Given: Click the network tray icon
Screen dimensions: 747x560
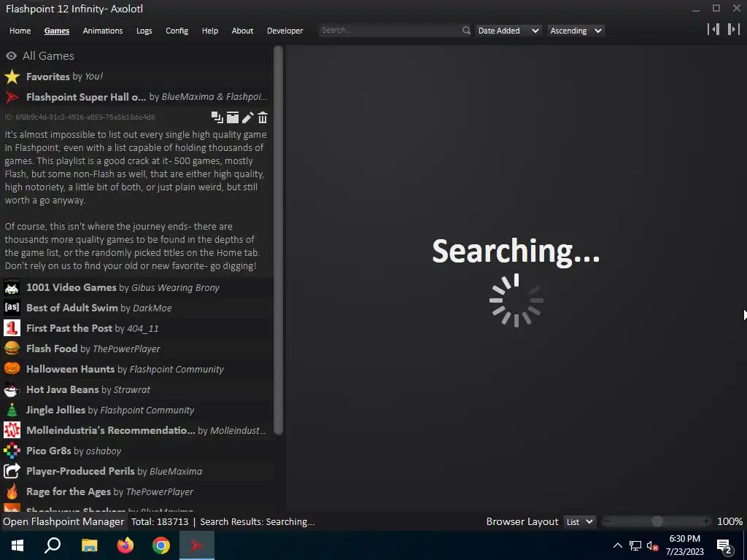Looking at the screenshot, I should 635,545.
